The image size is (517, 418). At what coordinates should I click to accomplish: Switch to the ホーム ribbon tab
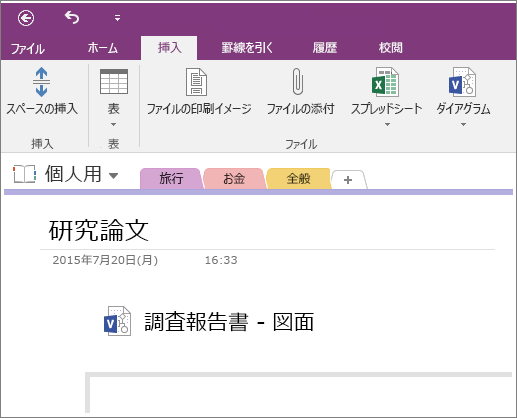click(x=103, y=48)
